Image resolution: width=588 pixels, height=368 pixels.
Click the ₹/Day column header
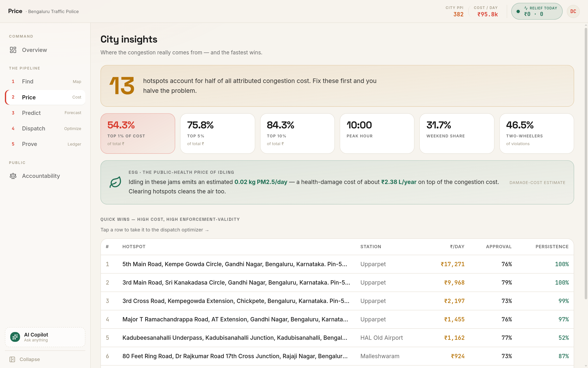457,247
